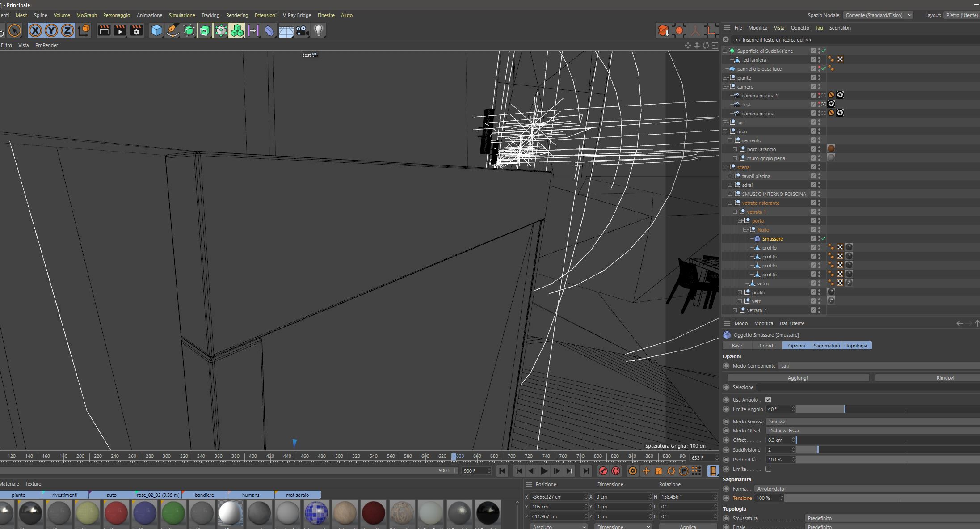Expand the piante group in object tree

[725, 78]
